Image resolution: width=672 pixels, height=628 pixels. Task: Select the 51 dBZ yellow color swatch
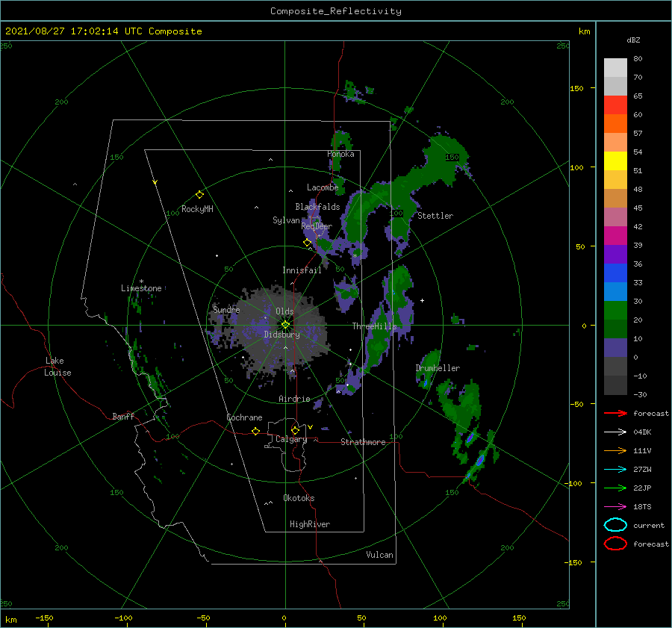[x=615, y=161]
